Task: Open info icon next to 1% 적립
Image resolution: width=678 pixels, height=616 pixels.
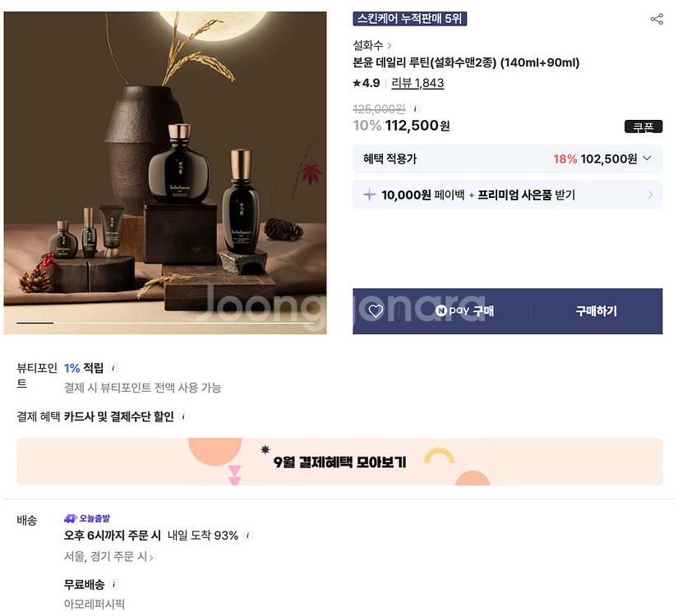Action: coord(113,368)
